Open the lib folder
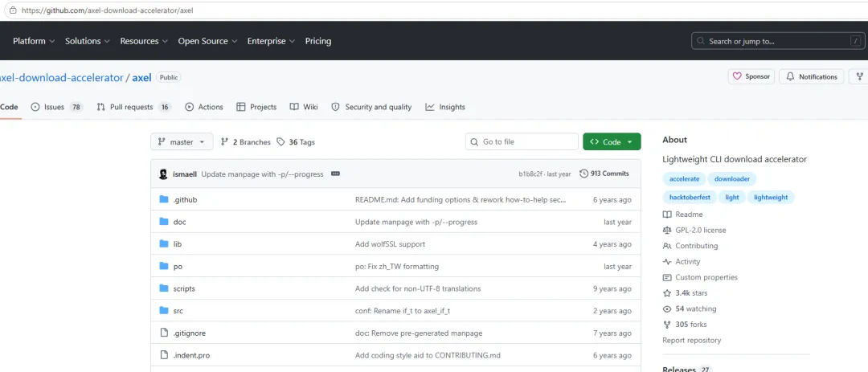 [177, 244]
